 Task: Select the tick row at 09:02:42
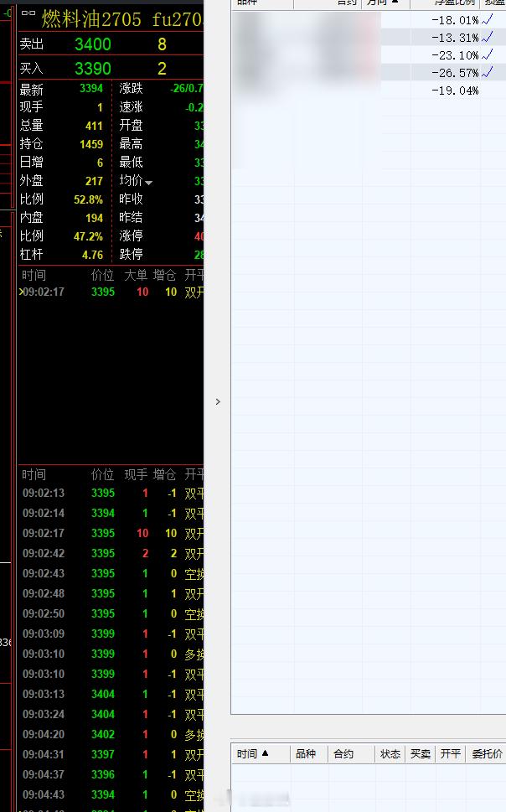[x=111, y=554]
